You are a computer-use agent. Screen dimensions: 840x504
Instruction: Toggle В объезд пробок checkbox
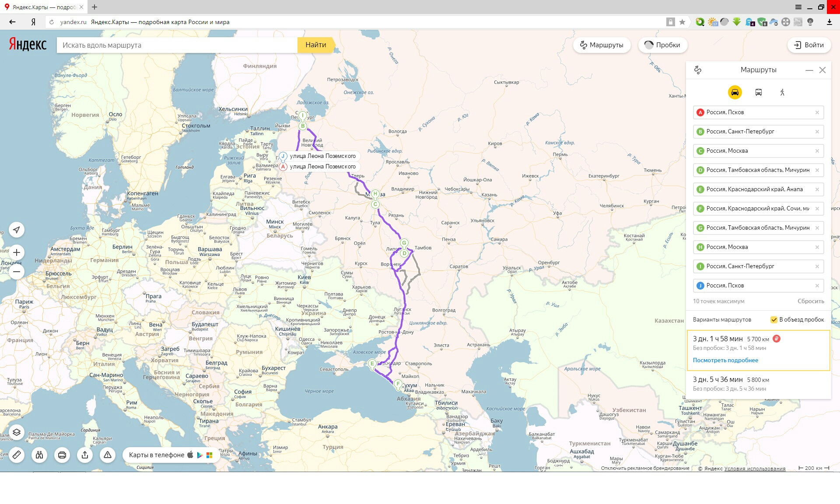click(x=773, y=320)
